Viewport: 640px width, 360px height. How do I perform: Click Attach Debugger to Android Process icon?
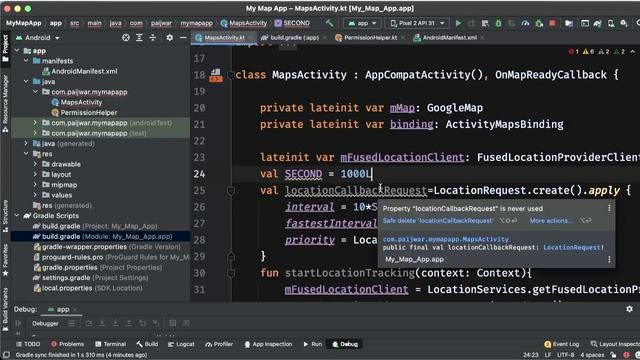[x=539, y=23]
